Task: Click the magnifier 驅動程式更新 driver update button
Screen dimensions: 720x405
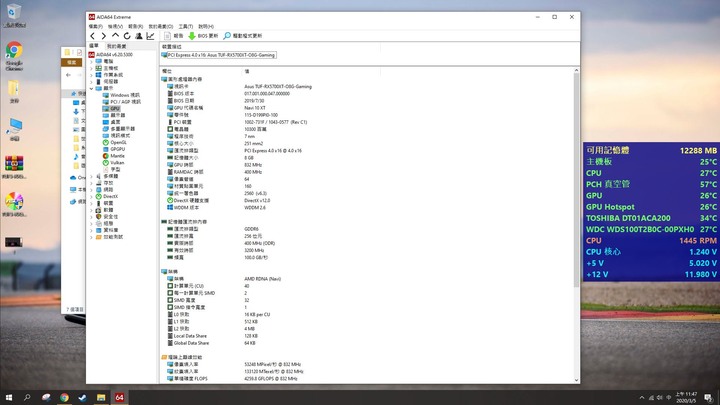Action: (x=242, y=36)
